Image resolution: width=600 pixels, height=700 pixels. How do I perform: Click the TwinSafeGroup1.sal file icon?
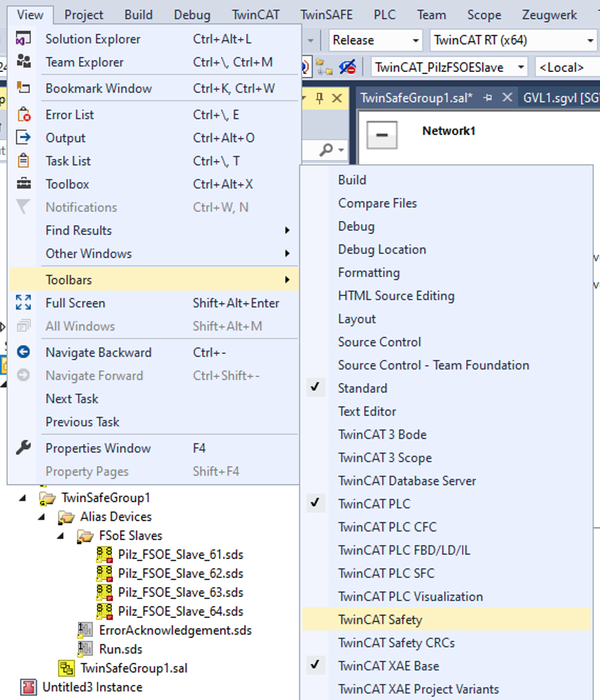(x=66, y=668)
